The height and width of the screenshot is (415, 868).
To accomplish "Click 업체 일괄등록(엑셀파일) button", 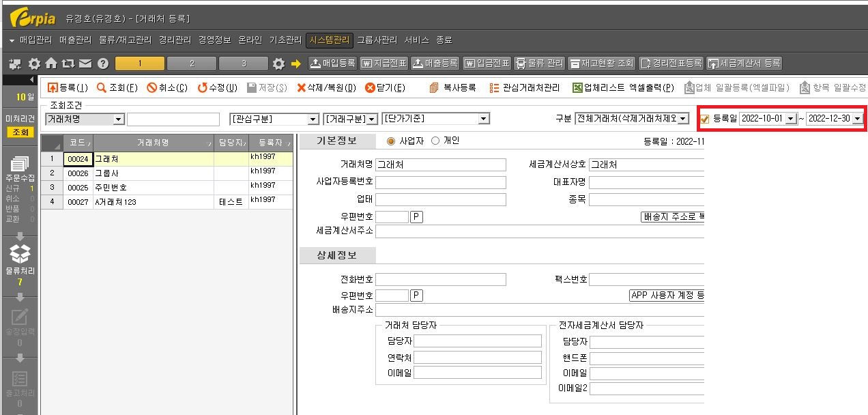I will 736,87.
